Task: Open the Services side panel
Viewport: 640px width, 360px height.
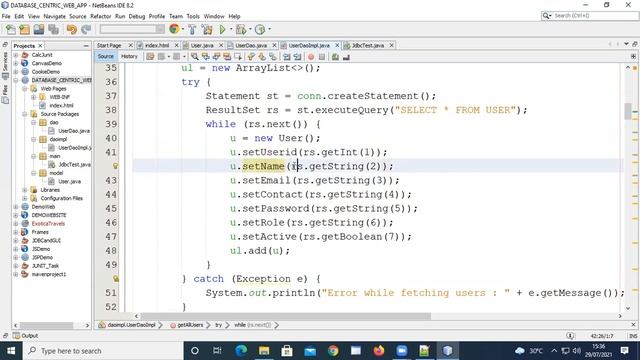Action: click(5, 65)
